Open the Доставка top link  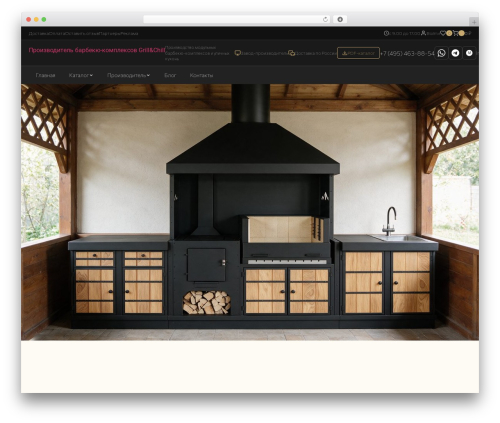click(38, 33)
